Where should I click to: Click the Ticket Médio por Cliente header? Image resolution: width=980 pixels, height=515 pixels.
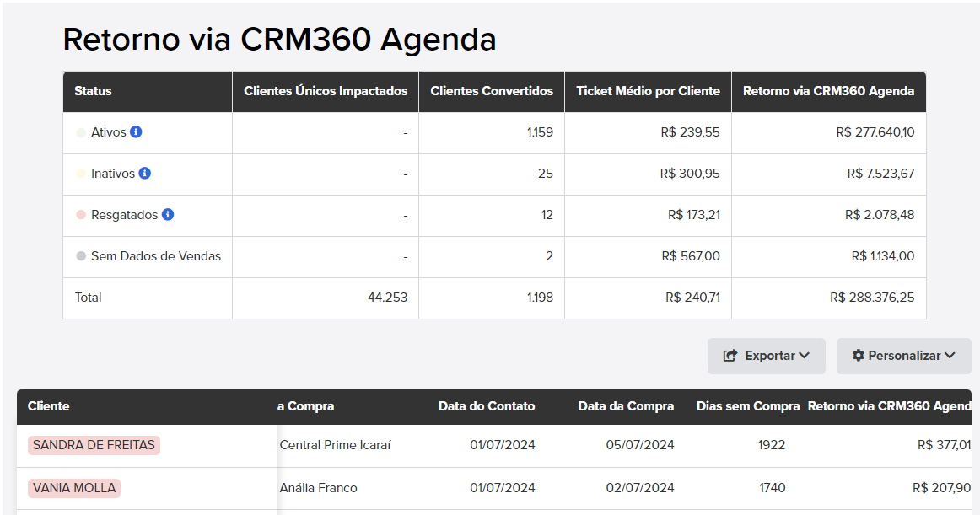[x=648, y=91]
